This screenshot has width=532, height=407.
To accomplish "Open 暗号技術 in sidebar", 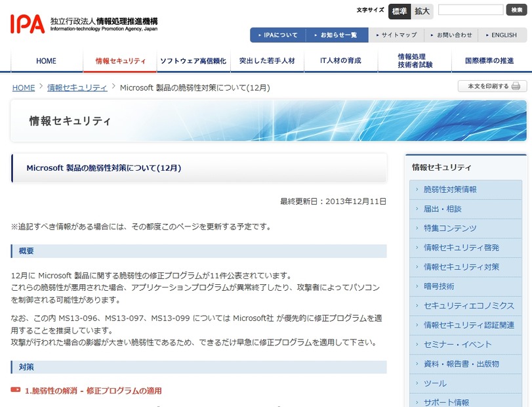I will pyautogui.click(x=466, y=286).
